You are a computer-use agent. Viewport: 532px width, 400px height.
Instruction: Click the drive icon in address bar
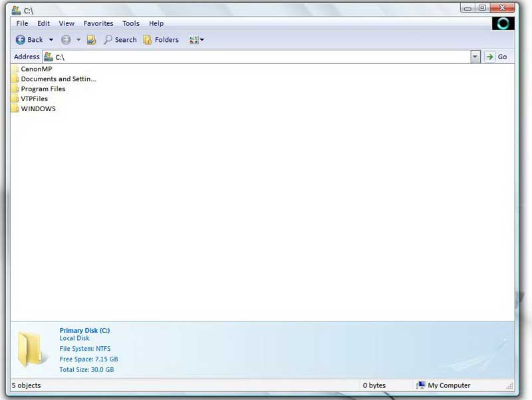pyautogui.click(x=49, y=57)
